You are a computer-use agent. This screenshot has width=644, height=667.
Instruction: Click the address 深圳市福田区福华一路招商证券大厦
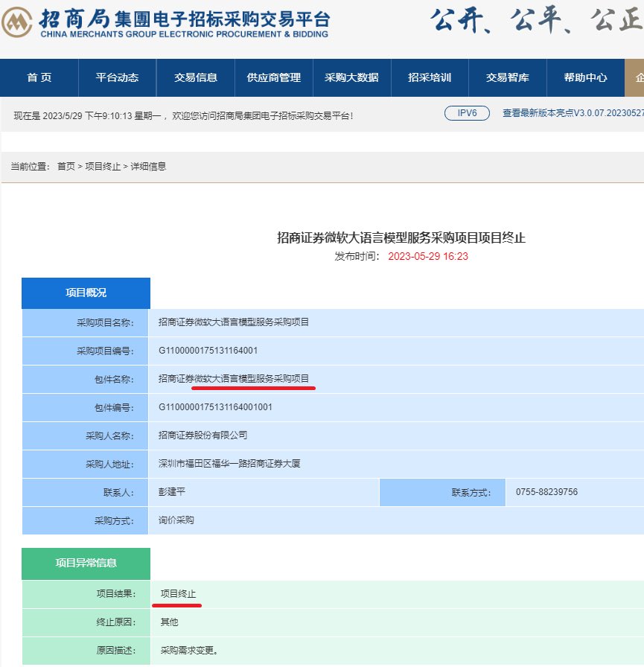[229, 464]
